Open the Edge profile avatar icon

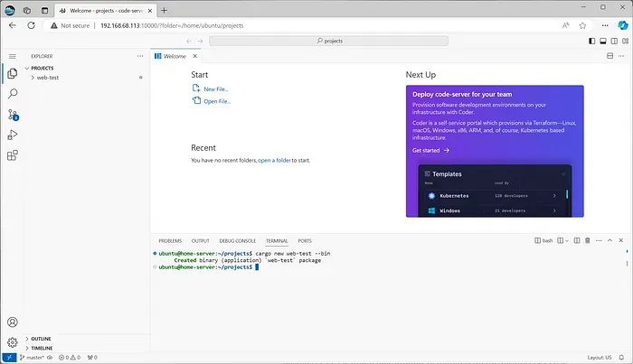click(x=10, y=11)
